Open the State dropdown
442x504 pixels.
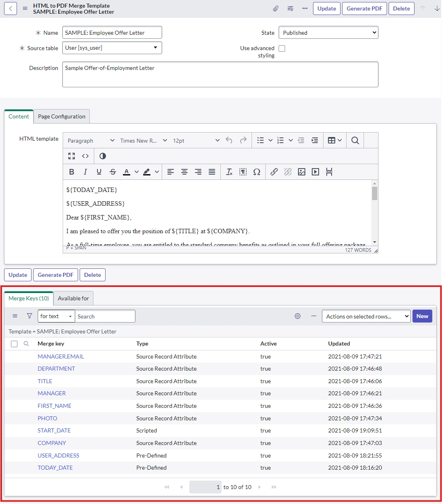tap(328, 33)
